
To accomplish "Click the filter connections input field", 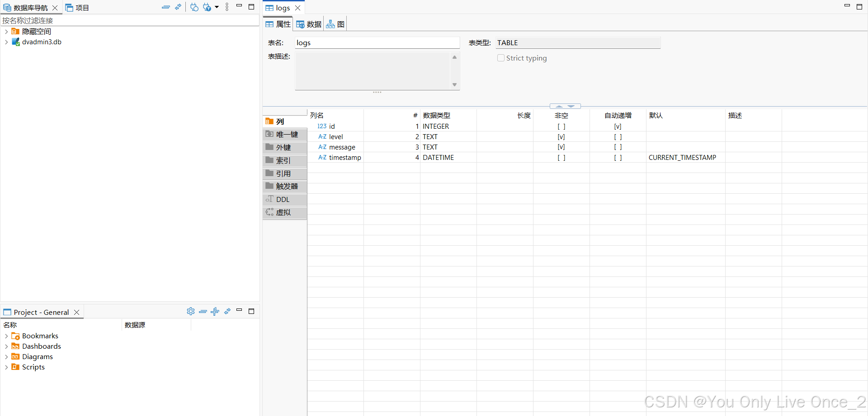I will coord(130,21).
